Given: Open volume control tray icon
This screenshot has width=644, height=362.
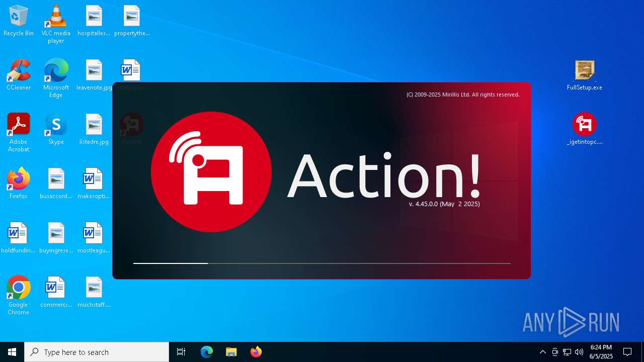Looking at the screenshot, I should tap(579, 352).
